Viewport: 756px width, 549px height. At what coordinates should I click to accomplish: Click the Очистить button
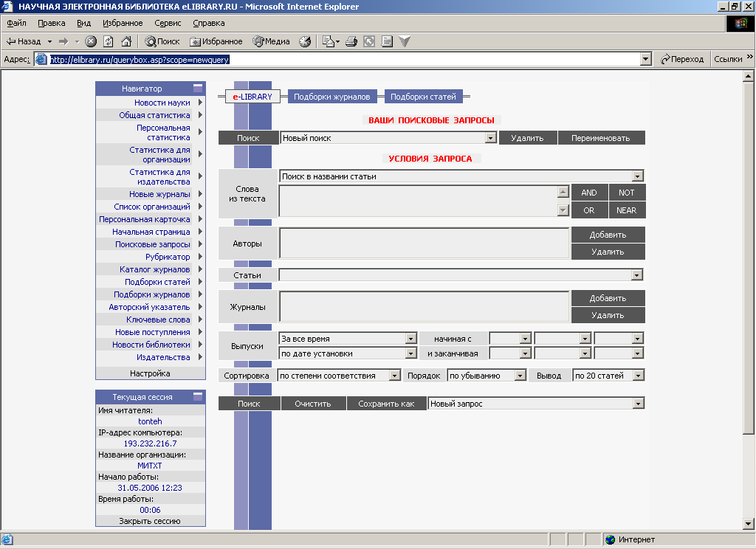click(313, 404)
